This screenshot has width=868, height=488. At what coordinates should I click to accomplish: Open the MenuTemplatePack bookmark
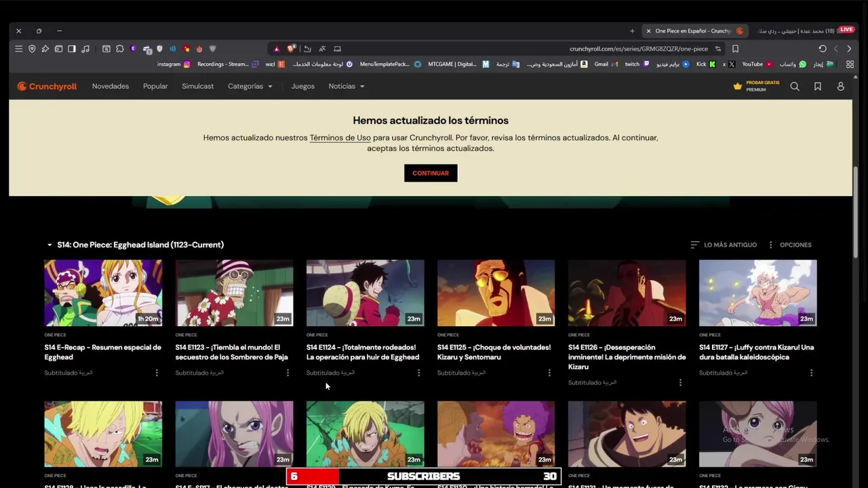391,64
